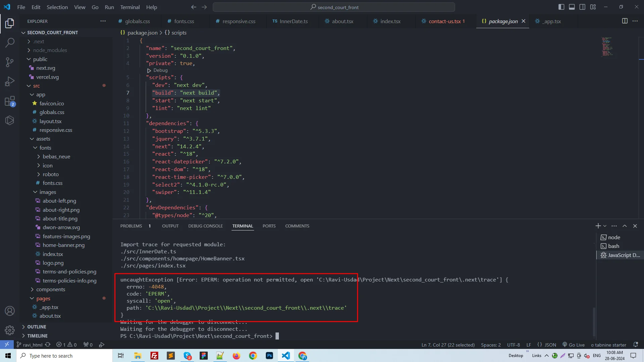
Task: Click the Manage gear icon
Action: pos(10,330)
